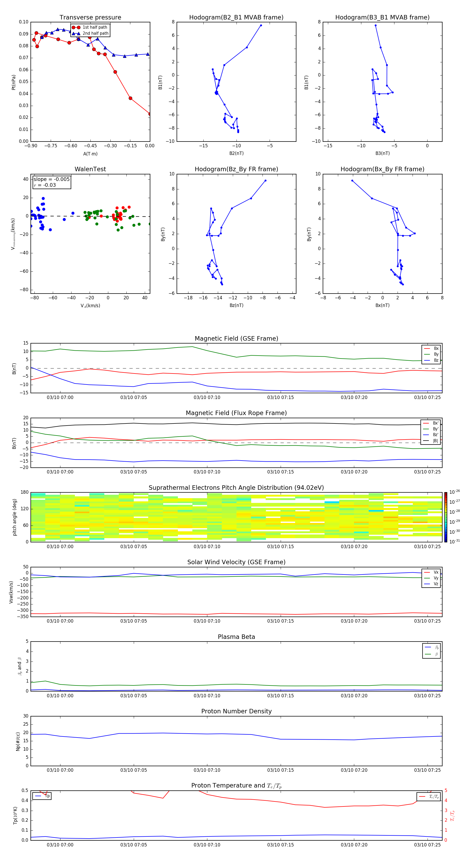Click the green β entry in Plasma Beta legend
This screenshot has width=473, height=868.
click(431, 654)
